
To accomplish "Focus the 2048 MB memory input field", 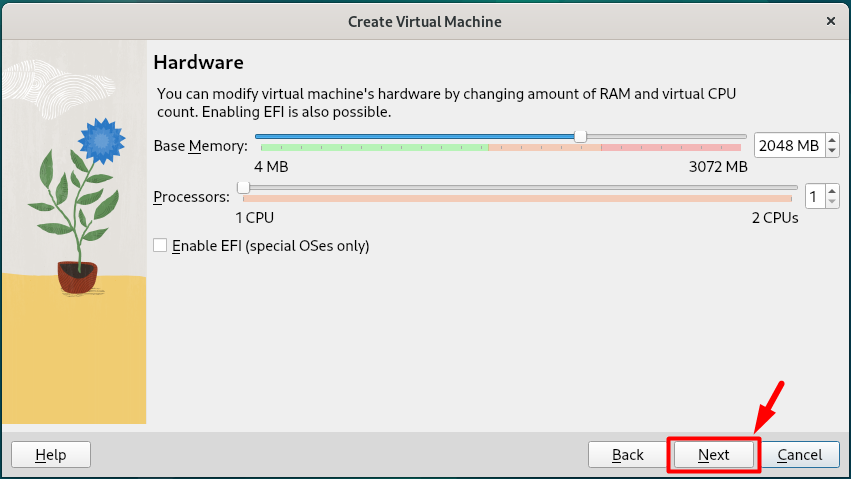I will (x=787, y=146).
